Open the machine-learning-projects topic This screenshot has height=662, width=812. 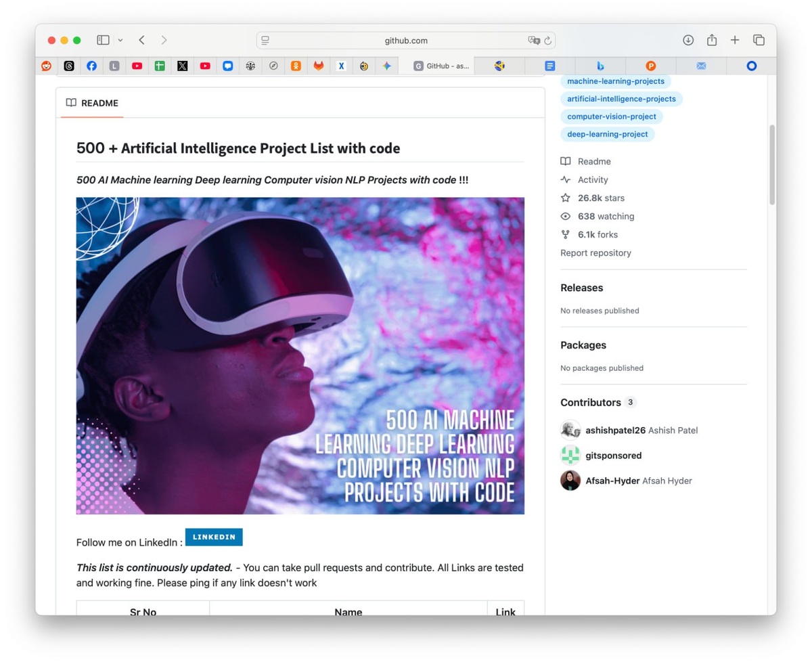pos(616,81)
